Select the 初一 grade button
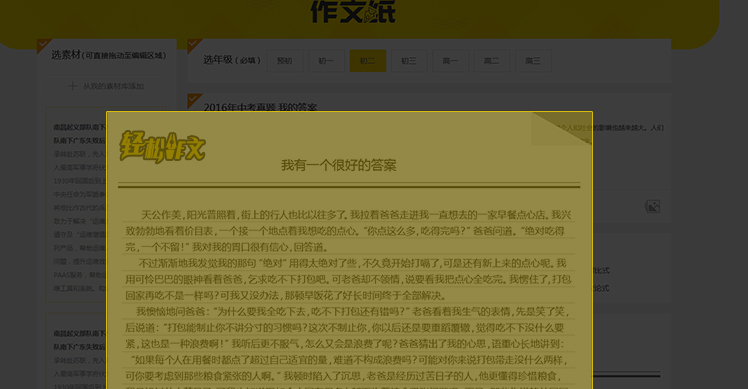 tap(326, 61)
